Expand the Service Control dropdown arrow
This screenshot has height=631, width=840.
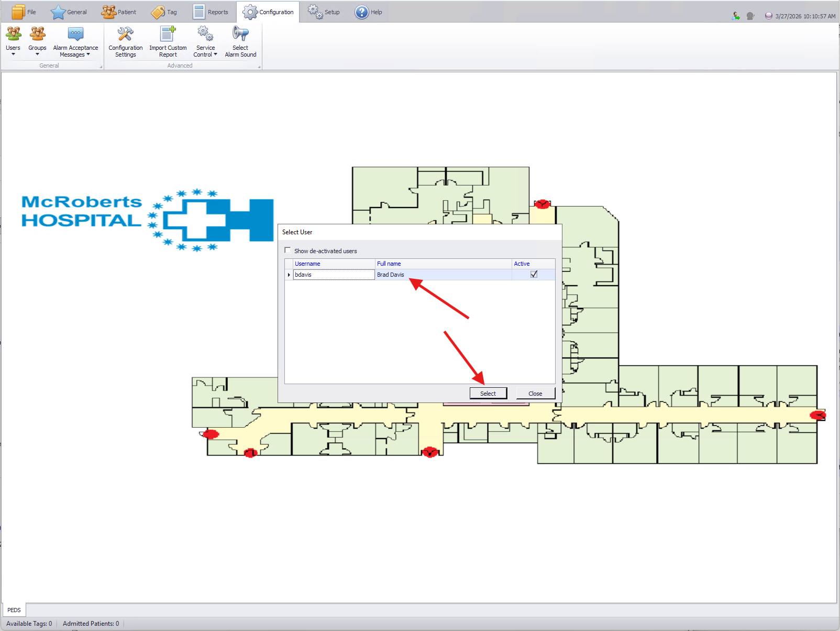coord(215,55)
